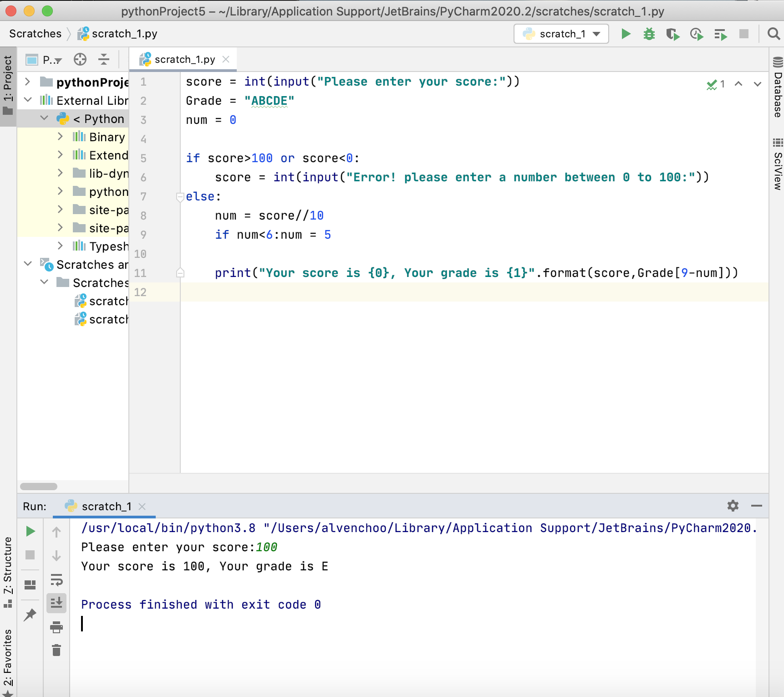Go to previous highlighted problem arrow

coord(738,84)
